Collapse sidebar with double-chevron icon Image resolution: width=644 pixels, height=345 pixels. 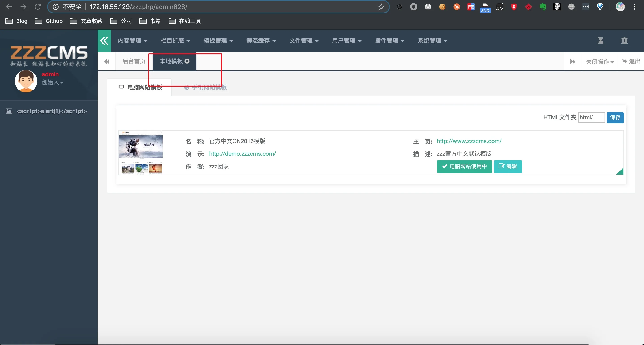[104, 41]
